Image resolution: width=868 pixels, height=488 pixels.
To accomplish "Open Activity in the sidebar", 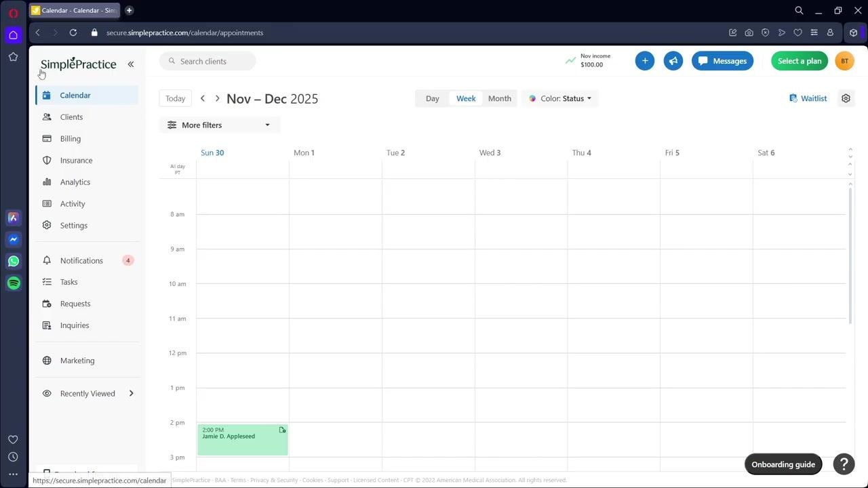I will [x=87, y=203].
